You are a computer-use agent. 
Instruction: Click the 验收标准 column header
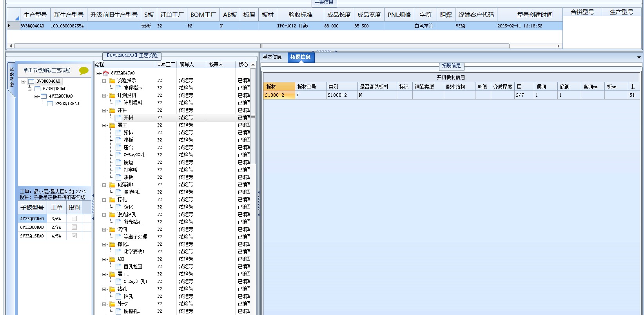[x=301, y=15]
